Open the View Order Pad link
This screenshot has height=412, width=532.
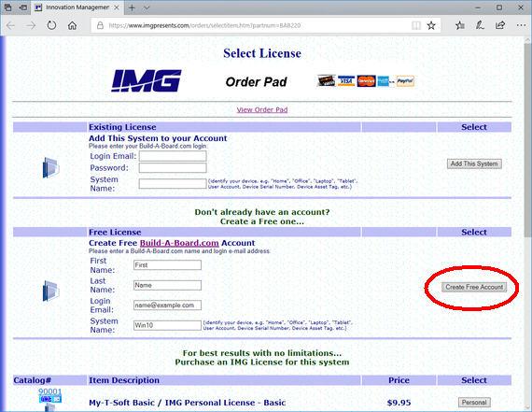[262, 109]
